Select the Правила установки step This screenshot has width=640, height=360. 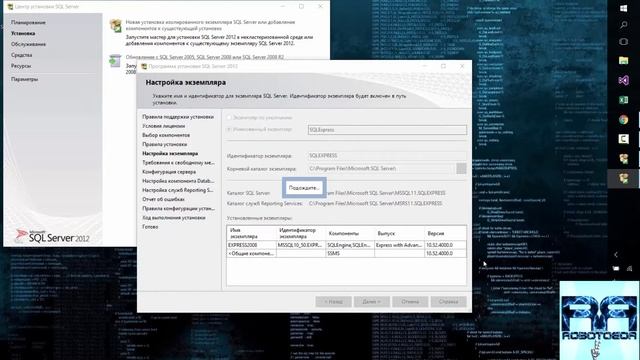pyautogui.click(x=164, y=144)
